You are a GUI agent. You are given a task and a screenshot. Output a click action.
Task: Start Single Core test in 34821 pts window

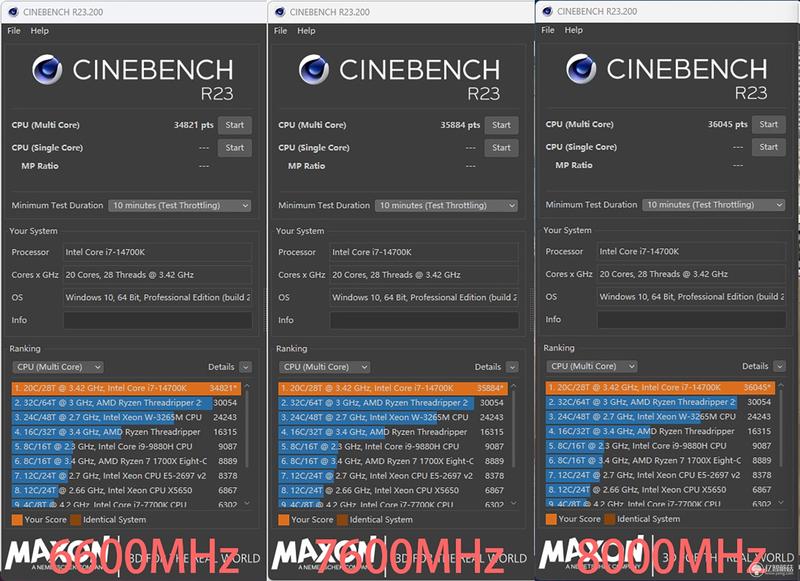235,148
